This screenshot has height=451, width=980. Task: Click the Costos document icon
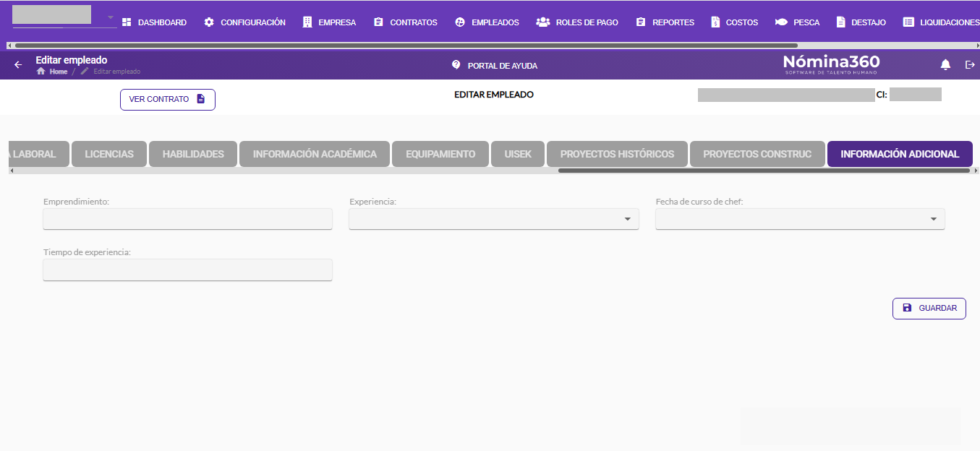(x=715, y=22)
